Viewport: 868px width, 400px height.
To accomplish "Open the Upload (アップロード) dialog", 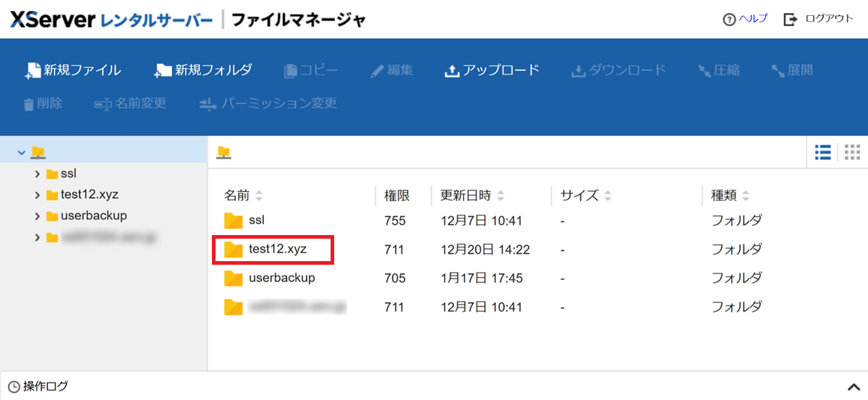I will [492, 70].
